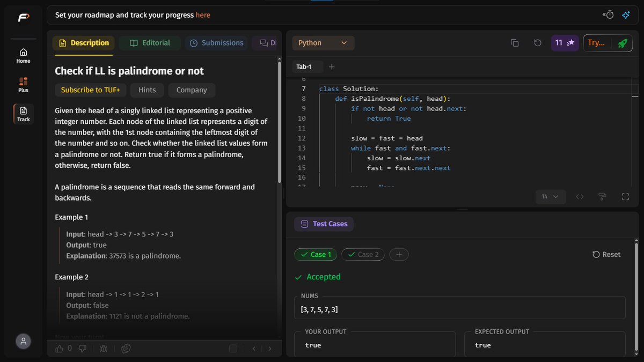Switch to the Description tab
Viewport: 644px width, 362px height.
click(x=83, y=43)
